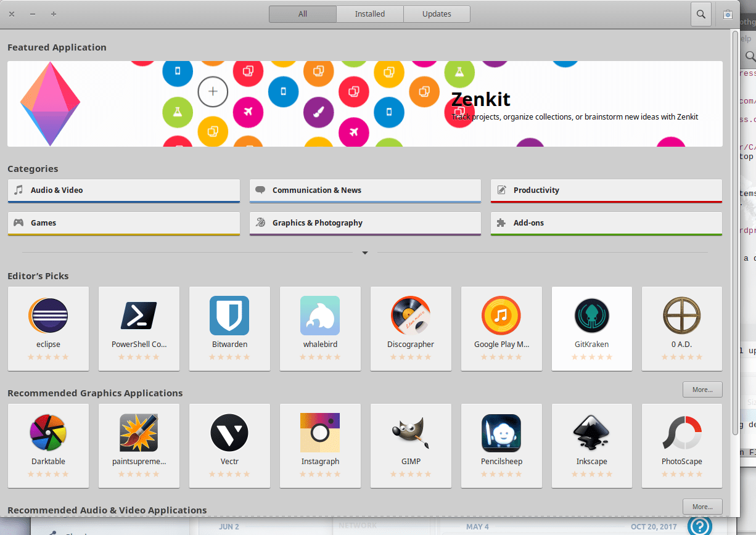Click the search magnifier icon
The width and height of the screenshot is (756, 535).
coord(701,14)
